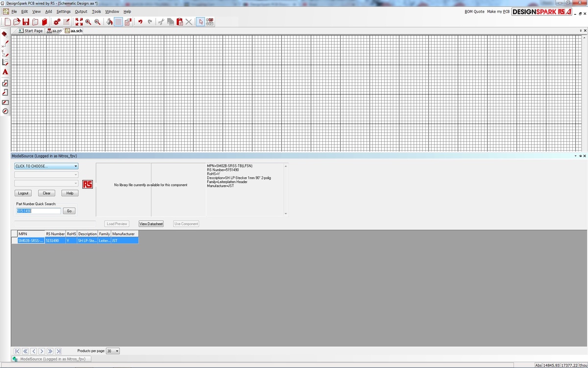Image resolution: width=588 pixels, height=368 pixels.
Task: Click the Go search button
Action: (x=69, y=211)
